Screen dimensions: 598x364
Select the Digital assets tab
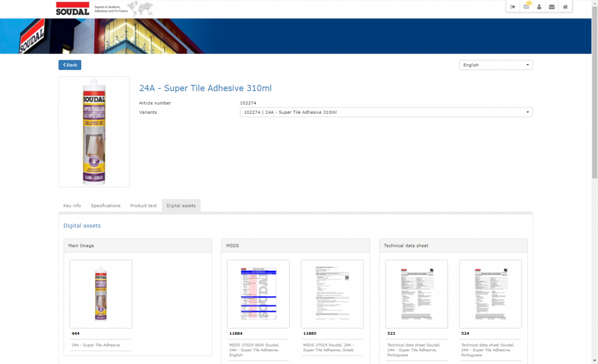point(181,206)
